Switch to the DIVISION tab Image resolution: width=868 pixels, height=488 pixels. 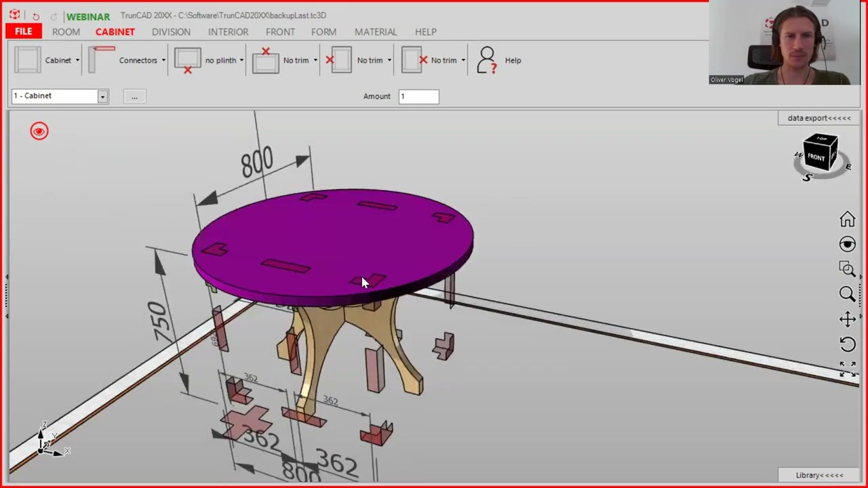[x=171, y=32]
